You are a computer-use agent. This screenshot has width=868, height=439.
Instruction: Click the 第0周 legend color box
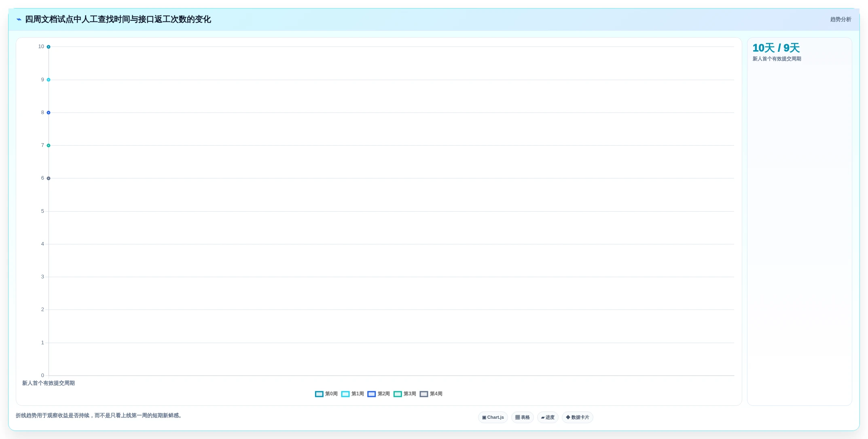pyautogui.click(x=319, y=394)
